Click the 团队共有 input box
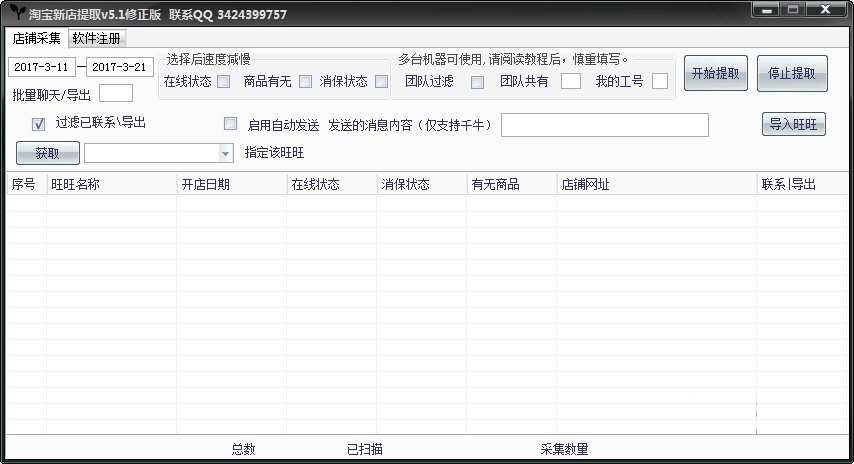 (x=571, y=81)
